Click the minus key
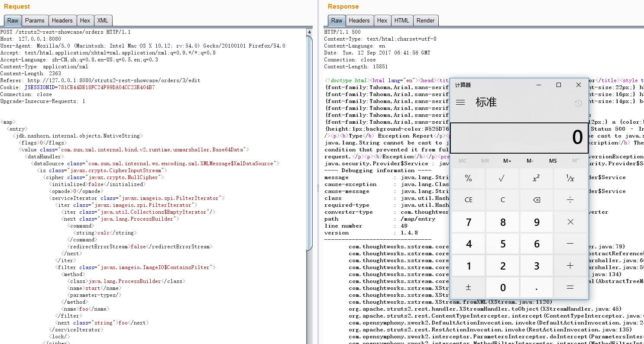Image resolution: width=644 pixels, height=344 pixels. click(570, 244)
